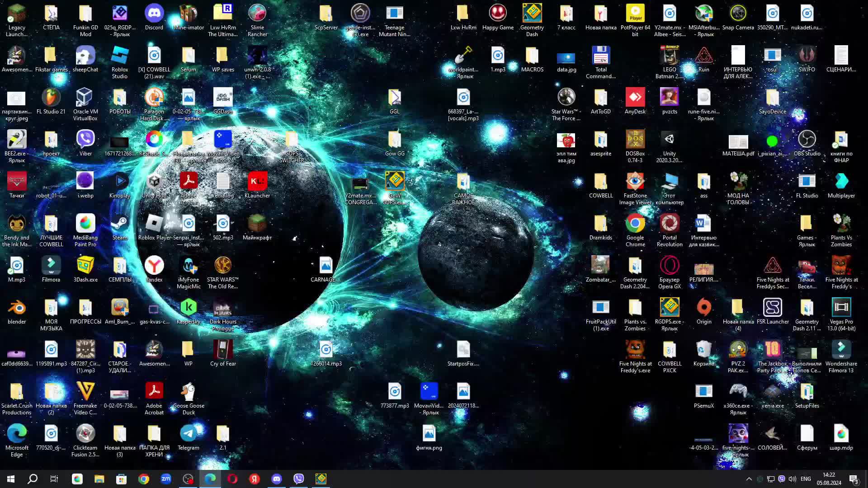This screenshot has height=488, width=868.
Task: Open the ENG language switcher
Action: 806,479
